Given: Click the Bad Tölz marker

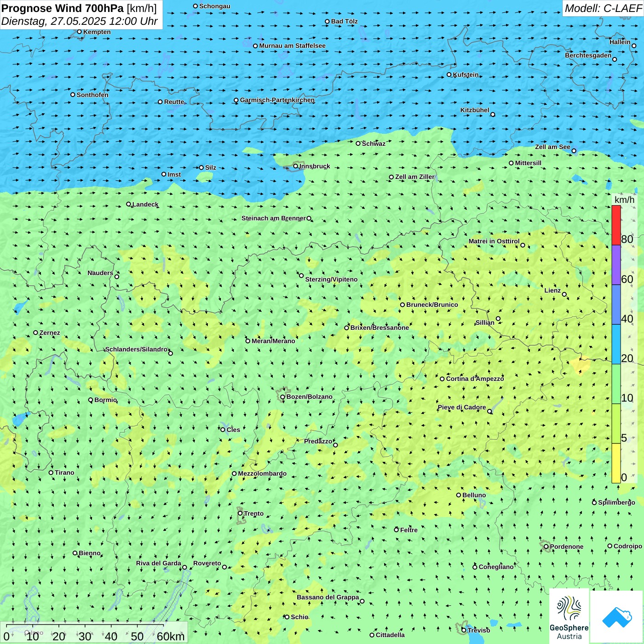Looking at the screenshot, I should (x=327, y=22).
